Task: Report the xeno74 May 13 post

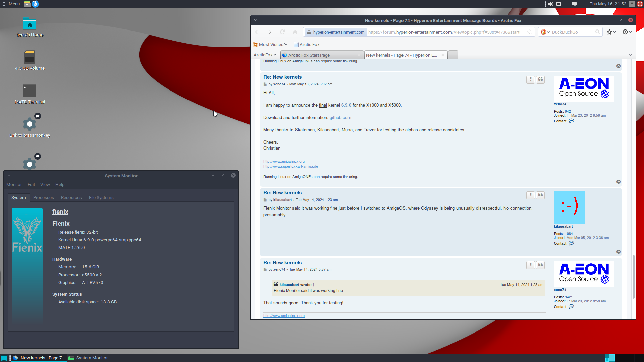Action: 530,79
